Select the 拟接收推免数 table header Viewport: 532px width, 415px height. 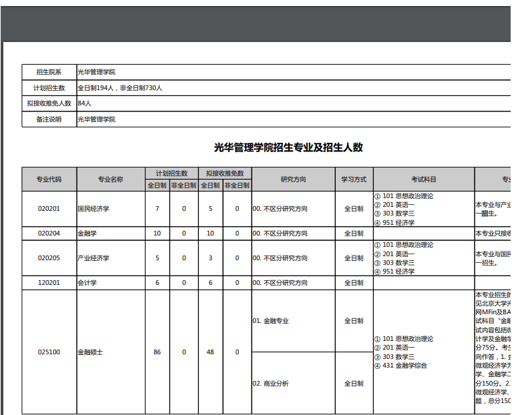225,173
